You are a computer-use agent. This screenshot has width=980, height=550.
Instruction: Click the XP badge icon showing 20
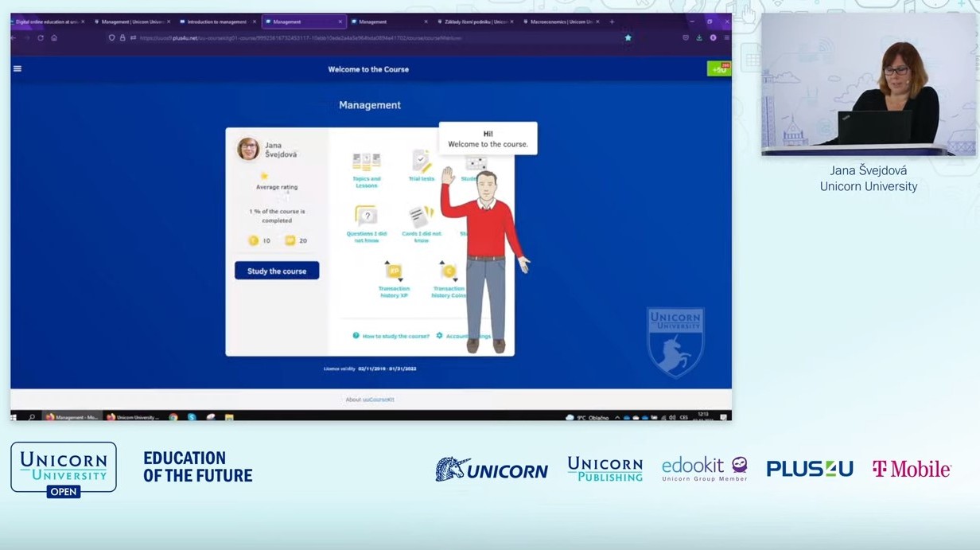click(x=290, y=240)
